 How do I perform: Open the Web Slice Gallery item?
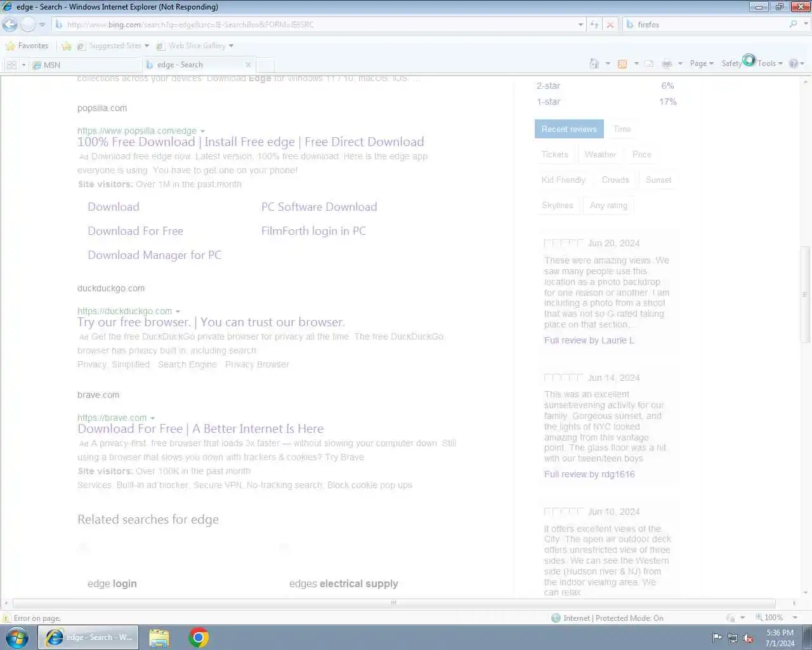[x=195, y=46]
